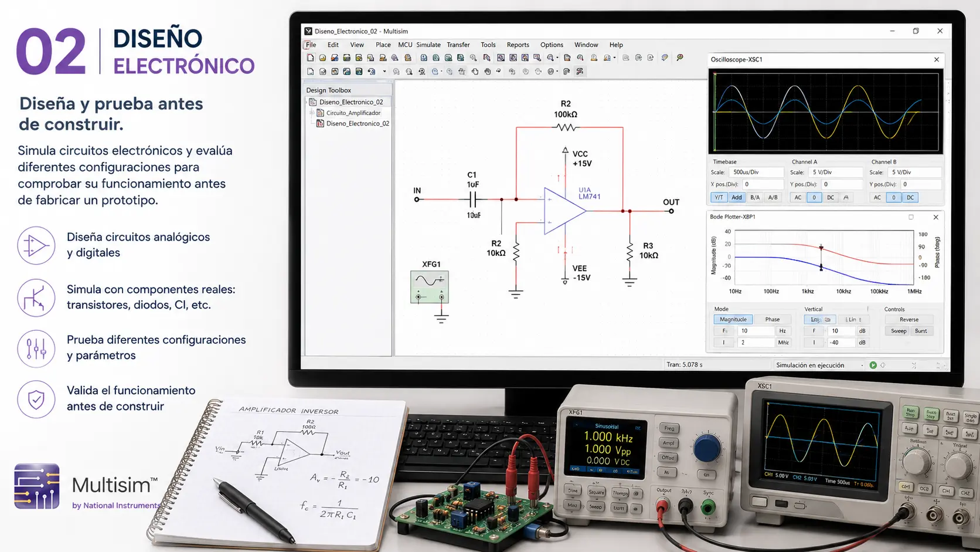Expand the Diseno_Electronico_02 root tree node
Screen dimensions: 980x552
click(307, 102)
